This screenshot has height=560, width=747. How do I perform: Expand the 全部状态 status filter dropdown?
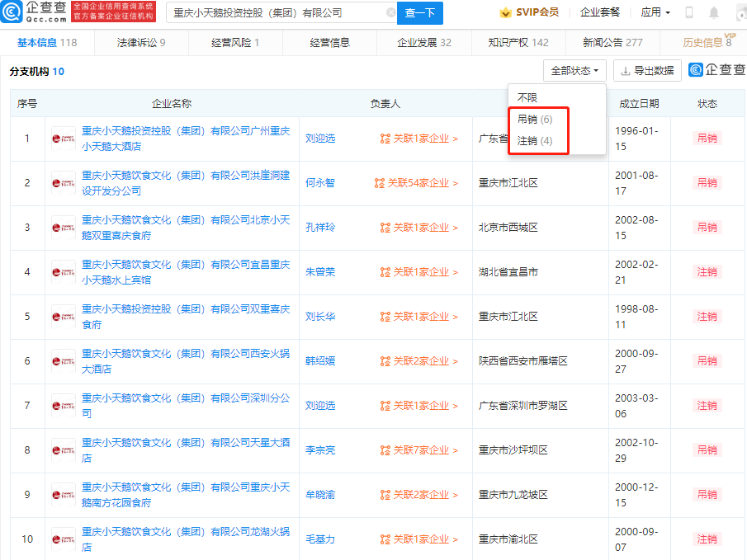pyautogui.click(x=574, y=71)
